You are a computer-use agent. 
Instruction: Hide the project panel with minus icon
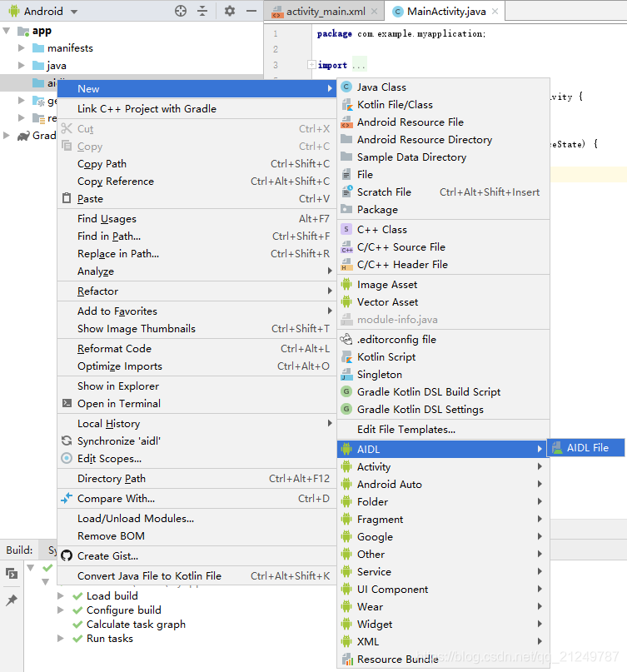pos(251,11)
